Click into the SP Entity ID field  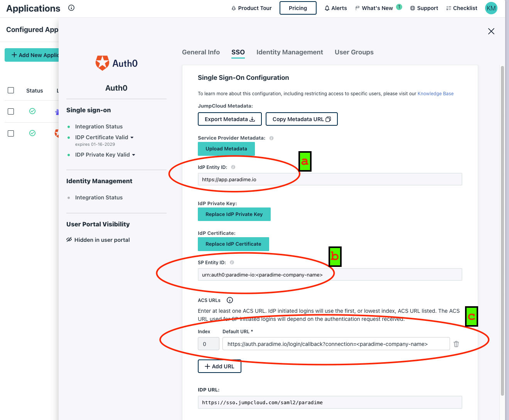click(330, 275)
